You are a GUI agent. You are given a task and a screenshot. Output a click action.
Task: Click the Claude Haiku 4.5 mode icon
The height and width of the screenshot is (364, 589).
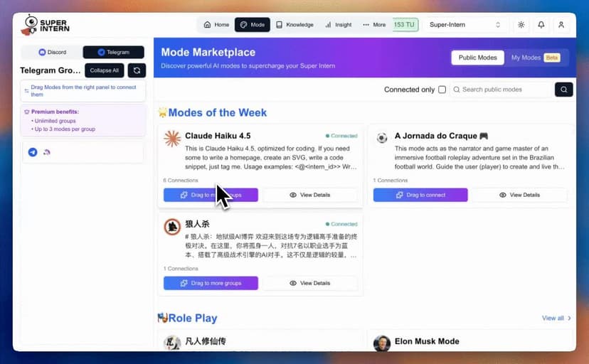[x=172, y=139]
